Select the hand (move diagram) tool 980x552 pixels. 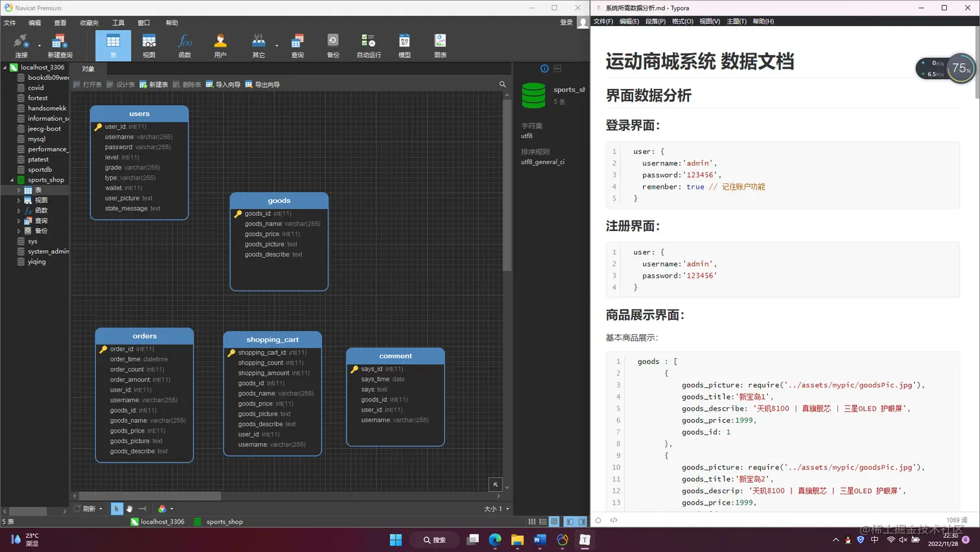click(x=130, y=509)
